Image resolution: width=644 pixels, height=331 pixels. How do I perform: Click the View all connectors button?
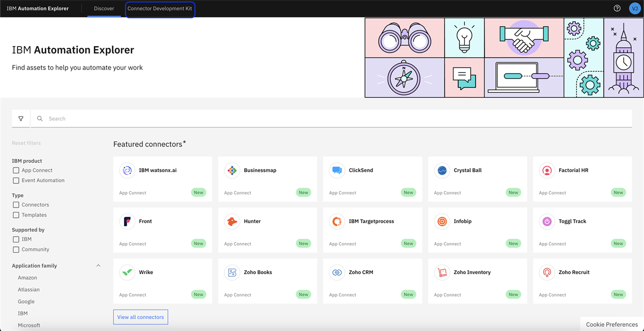tap(141, 317)
